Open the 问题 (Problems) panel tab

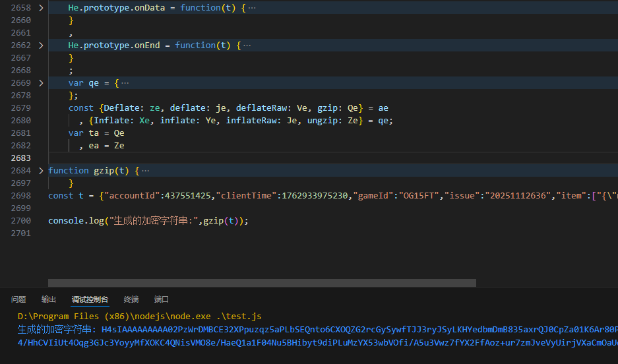coord(18,299)
